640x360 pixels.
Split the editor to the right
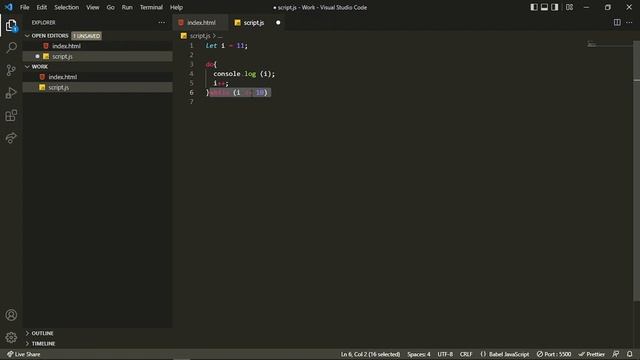[x=617, y=22]
